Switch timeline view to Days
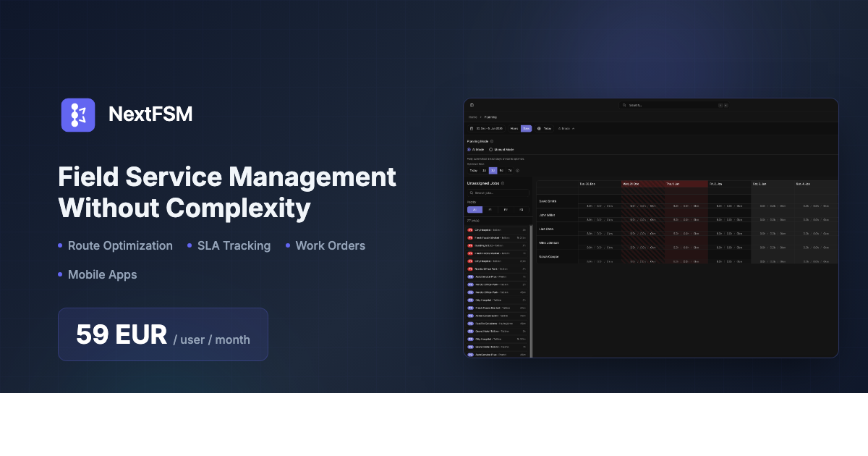The height and width of the screenshot is (456, 868). (x=526, y=128)
